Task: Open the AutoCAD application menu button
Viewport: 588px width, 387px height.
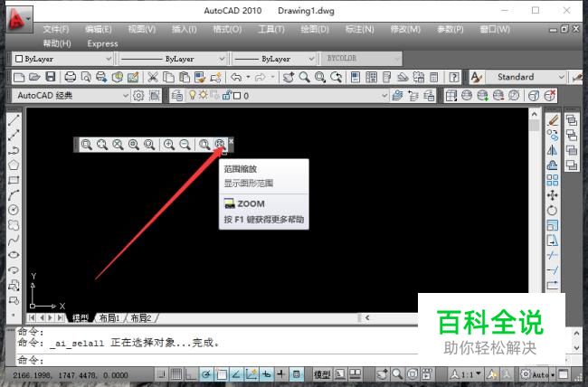Action: point(19,19)
